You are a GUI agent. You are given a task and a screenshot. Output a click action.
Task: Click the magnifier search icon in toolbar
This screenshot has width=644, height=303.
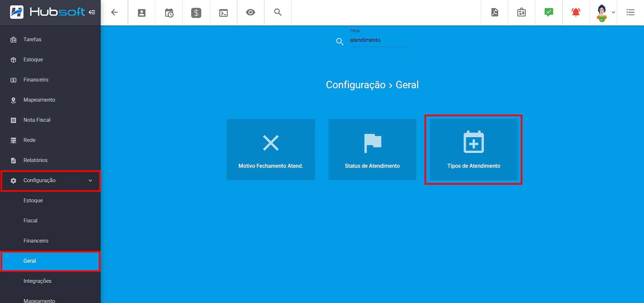(x=278, y=12)
